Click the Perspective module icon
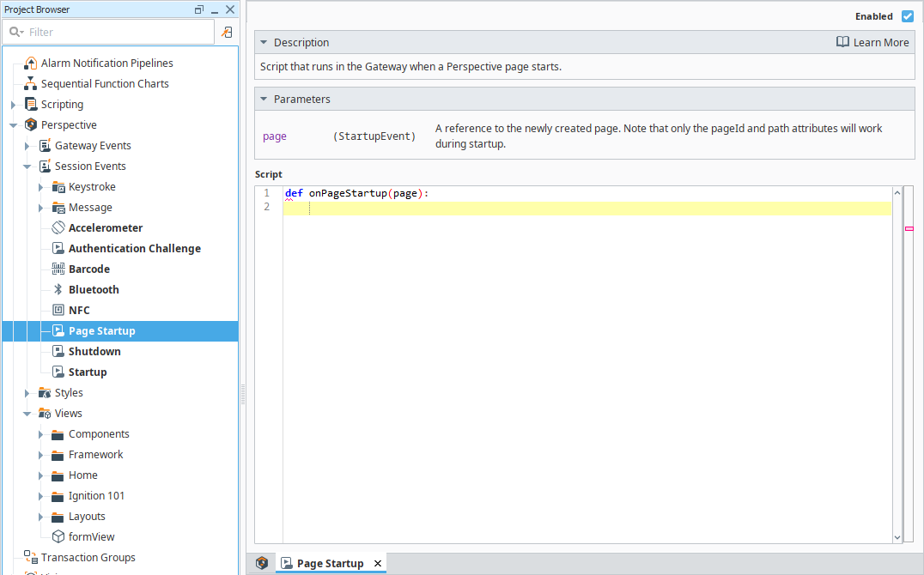The width and height of the screenshot is (924, 575). (31, 125)
